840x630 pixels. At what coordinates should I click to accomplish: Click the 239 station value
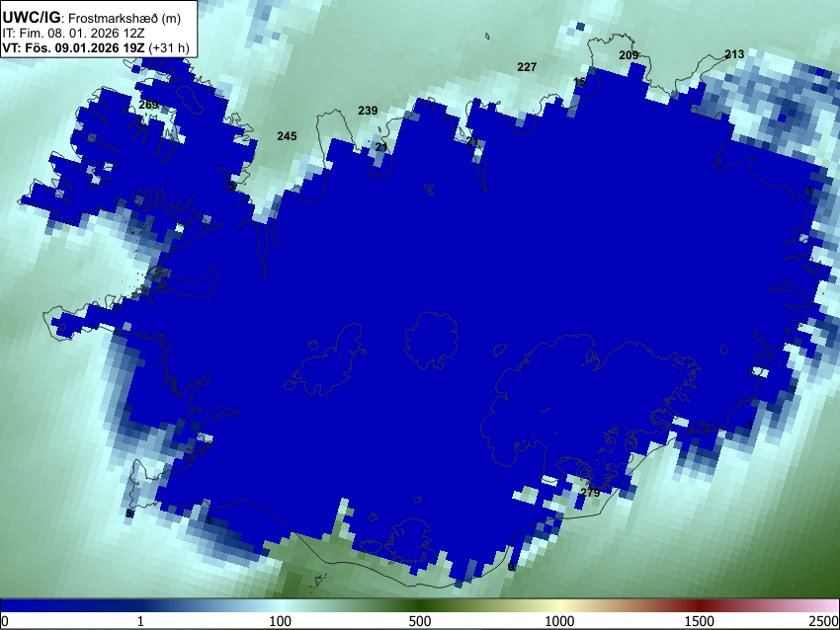click(368, 111)
